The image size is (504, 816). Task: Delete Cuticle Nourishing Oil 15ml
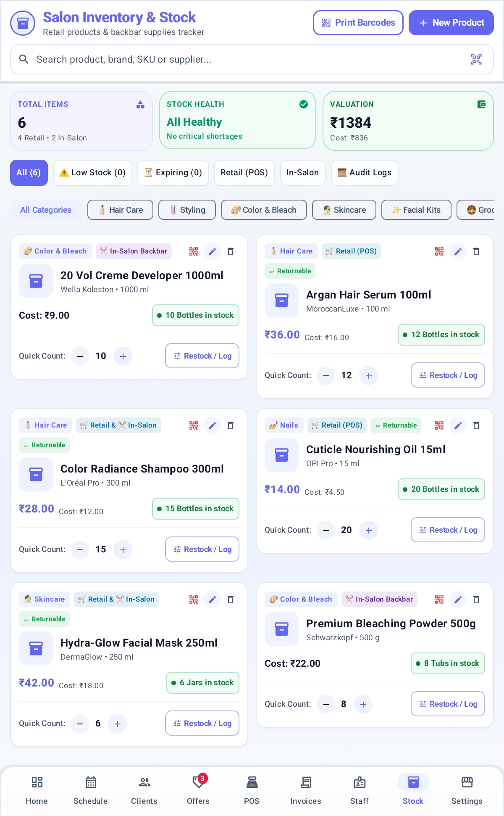click(476, 425)
